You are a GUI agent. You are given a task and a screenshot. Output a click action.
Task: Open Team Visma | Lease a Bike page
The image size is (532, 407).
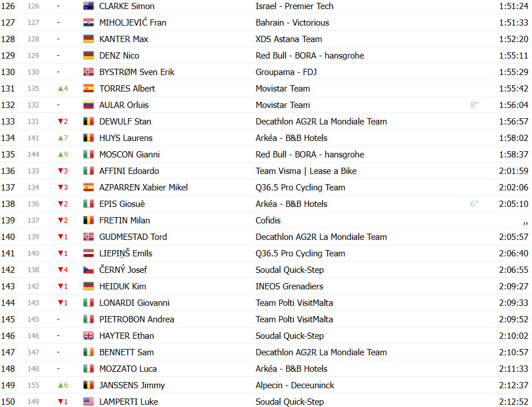click(x=306, y=171)
